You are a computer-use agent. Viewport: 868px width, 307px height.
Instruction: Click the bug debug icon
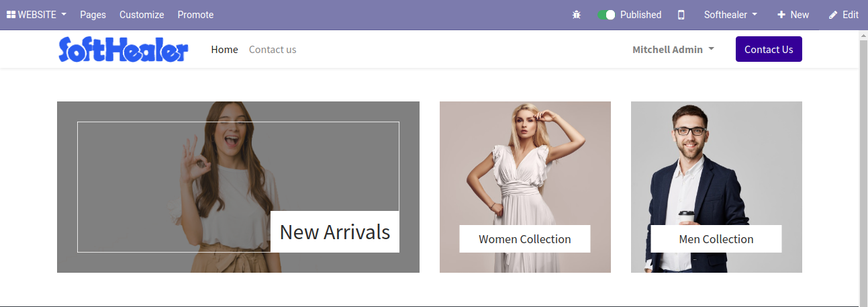576,15
